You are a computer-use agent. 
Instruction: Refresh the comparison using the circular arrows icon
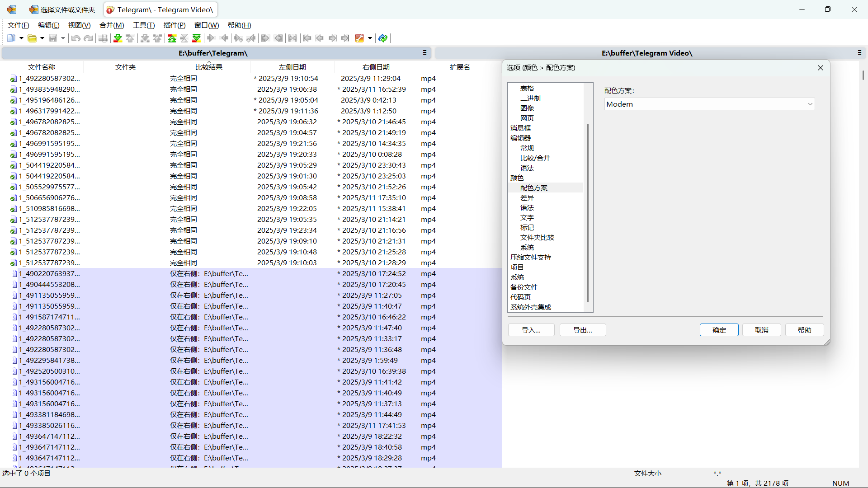click(x=383, y=38)
